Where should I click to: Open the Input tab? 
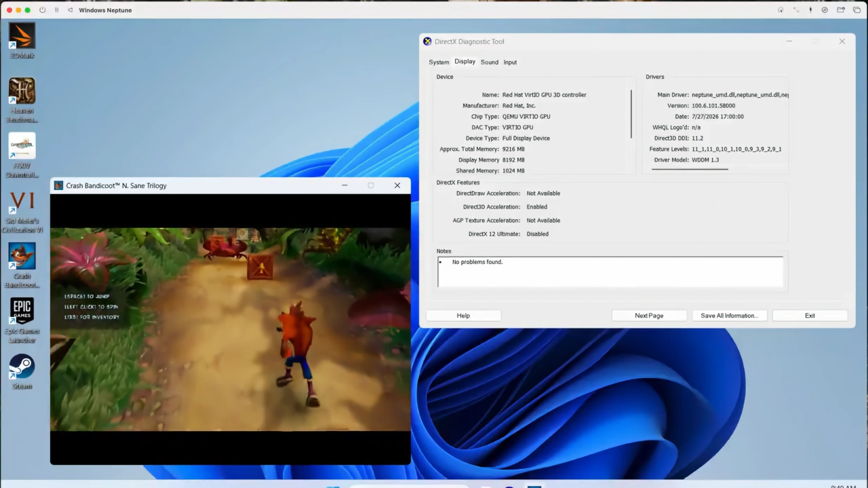(510, 62)
